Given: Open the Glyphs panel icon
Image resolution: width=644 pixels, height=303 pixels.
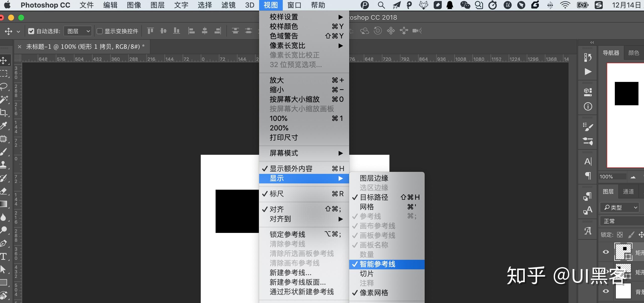Looking at the screenshot, I should (x=588, y=231).
